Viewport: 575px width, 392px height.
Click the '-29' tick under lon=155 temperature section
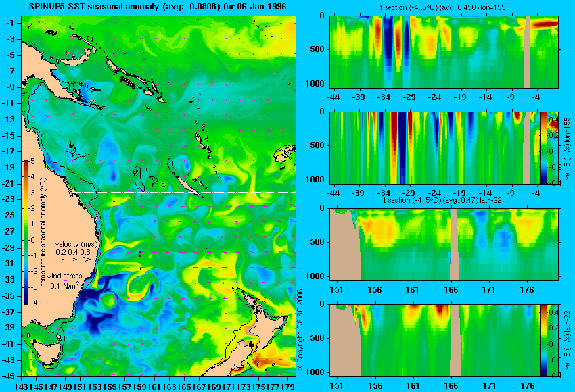point(409,97)
